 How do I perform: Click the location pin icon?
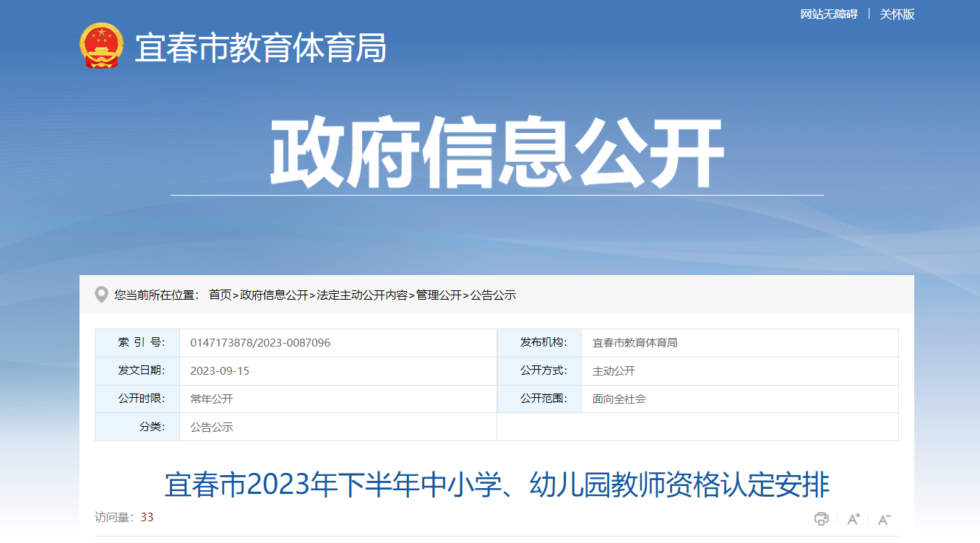click(102, 295)
